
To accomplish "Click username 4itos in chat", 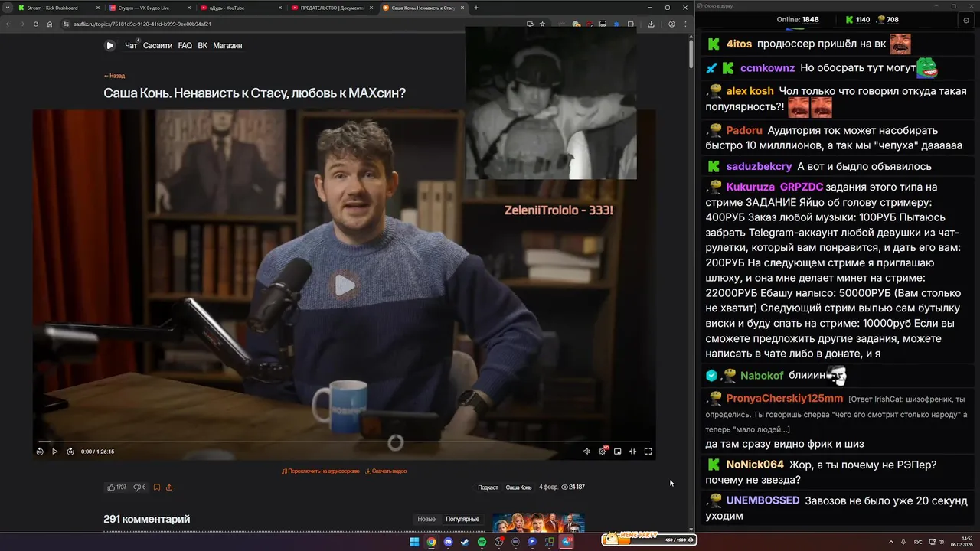I will tap(739, 44).
